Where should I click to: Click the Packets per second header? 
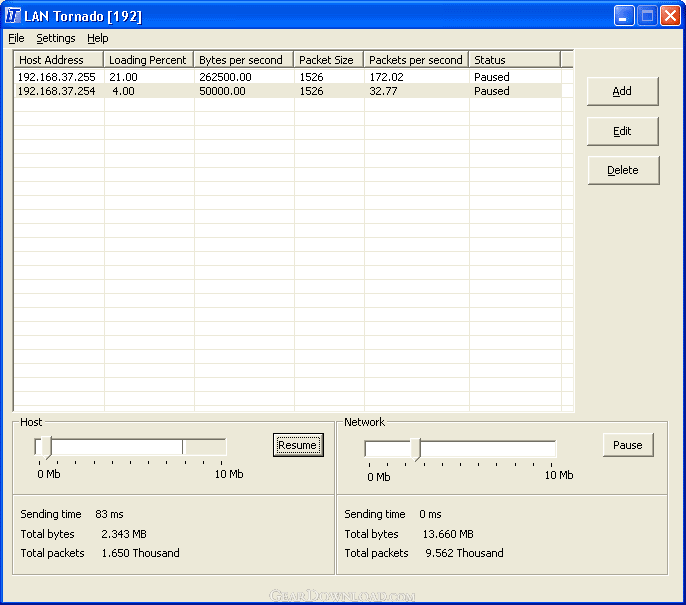[416, 60]
